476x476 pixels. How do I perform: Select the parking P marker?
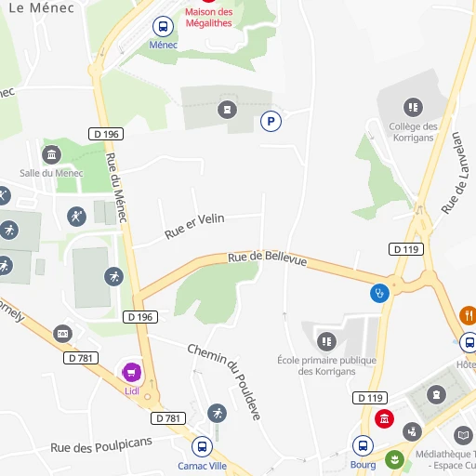[x=271, y=121]
